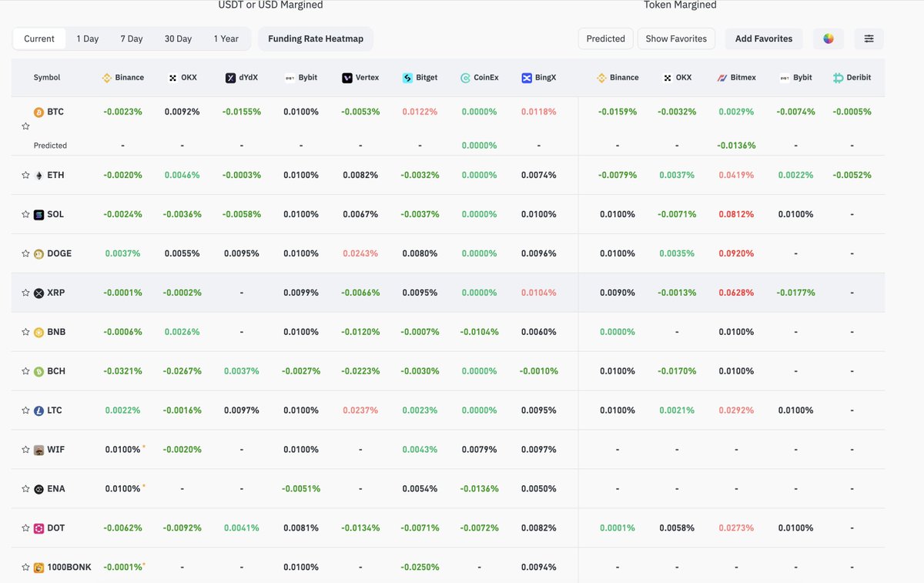924x583 pixels.
Task: Click the XRP coin icon
Action: point(38,293)
